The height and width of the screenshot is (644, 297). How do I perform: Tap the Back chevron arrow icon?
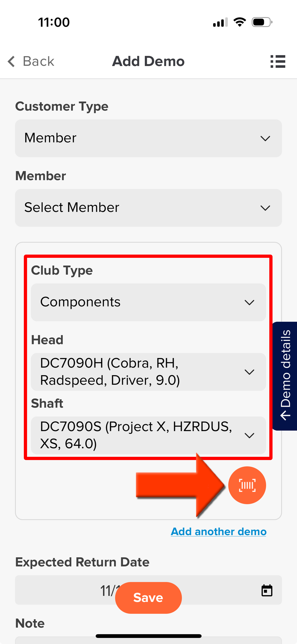[11, 61]
